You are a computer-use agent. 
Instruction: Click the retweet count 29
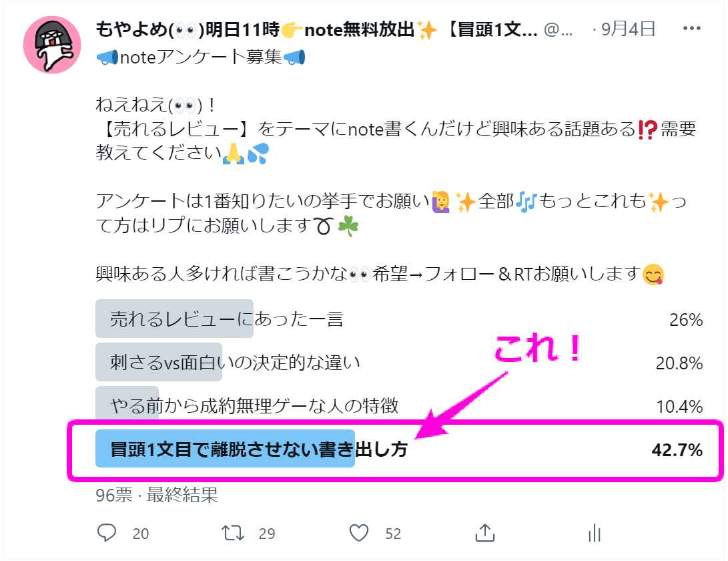coord(266,534)
